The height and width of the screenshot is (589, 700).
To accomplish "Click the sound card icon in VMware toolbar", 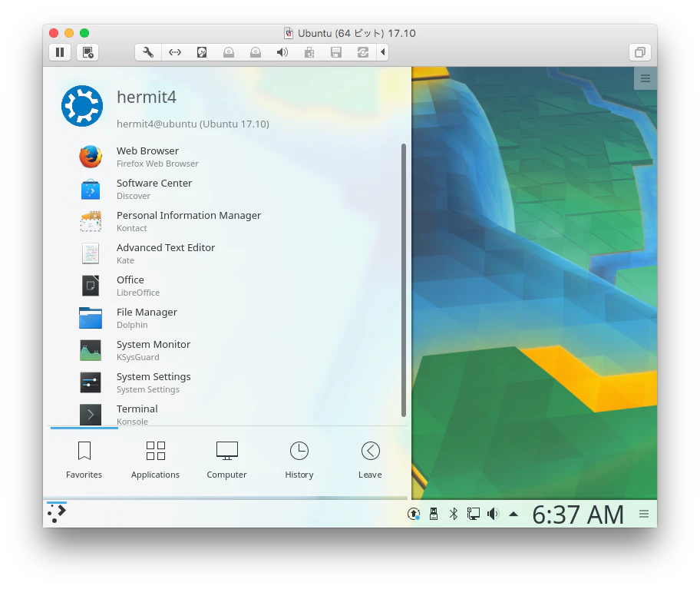I will point(282,52).
